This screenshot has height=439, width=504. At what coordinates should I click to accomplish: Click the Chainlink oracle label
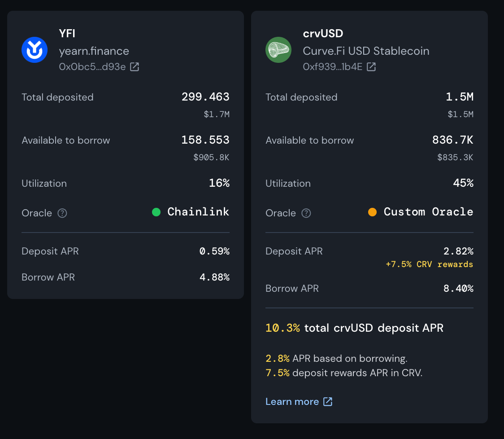point(198,212)
